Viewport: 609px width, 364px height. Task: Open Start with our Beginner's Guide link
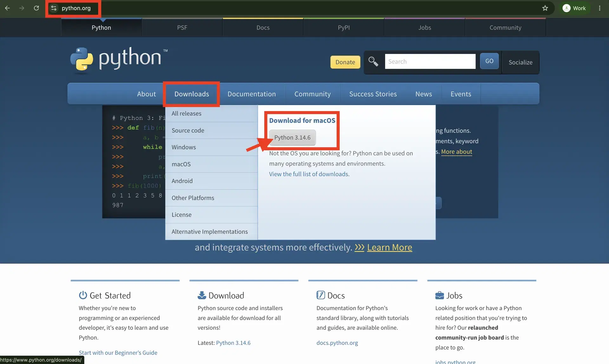tap(118, 353)
